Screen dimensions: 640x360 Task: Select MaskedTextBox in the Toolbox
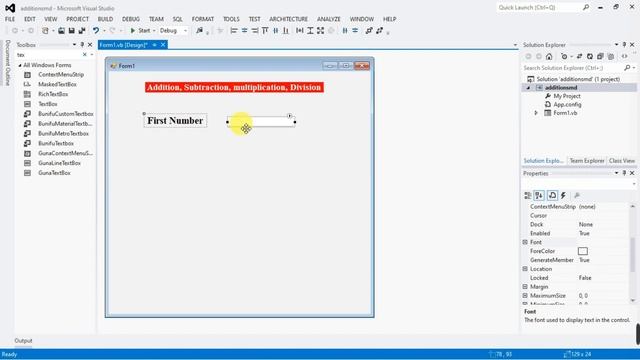click(57, 84)
